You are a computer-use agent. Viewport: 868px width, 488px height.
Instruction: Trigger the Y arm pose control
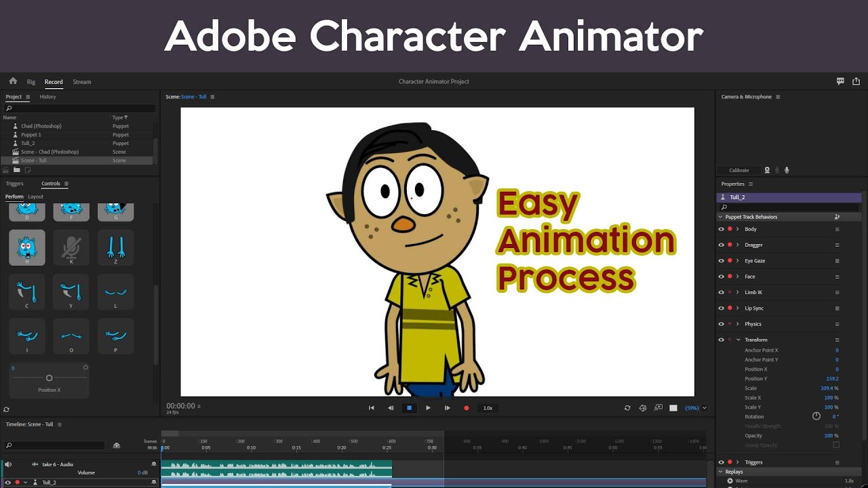(x=71, y=292)
